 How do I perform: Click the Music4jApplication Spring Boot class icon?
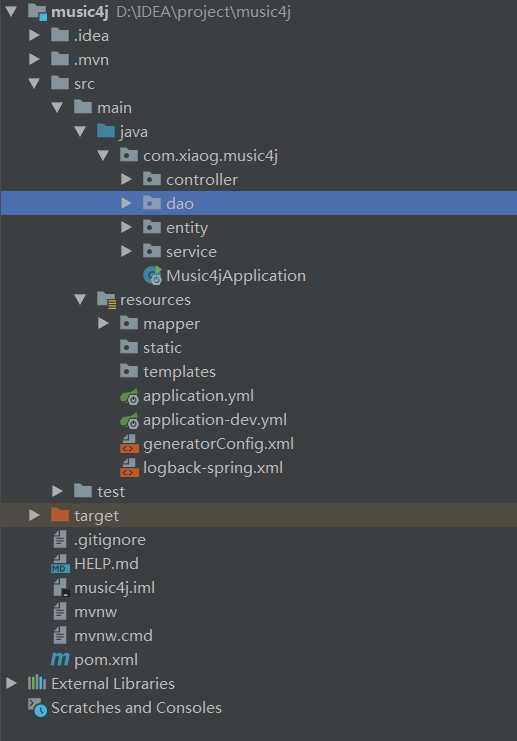[x=152, y=276]
